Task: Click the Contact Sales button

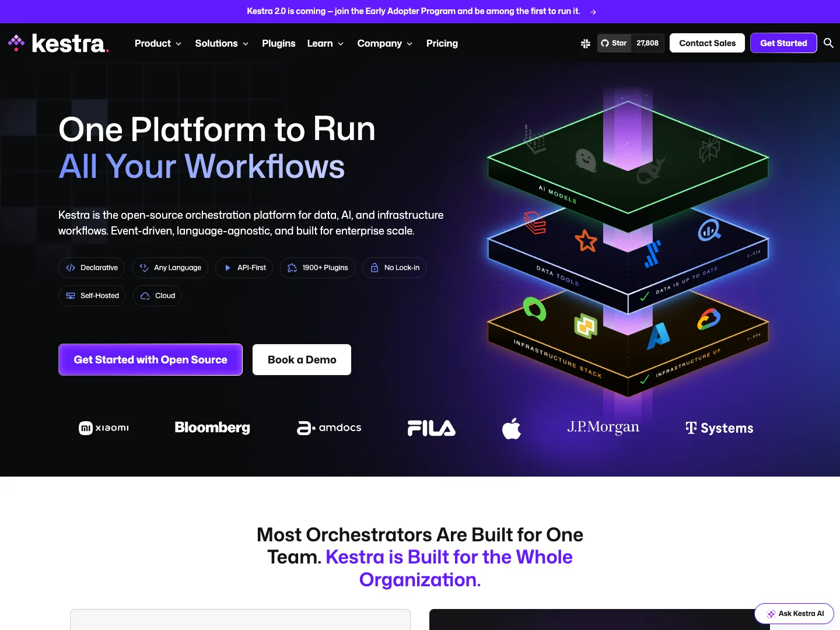Action: 707,43
